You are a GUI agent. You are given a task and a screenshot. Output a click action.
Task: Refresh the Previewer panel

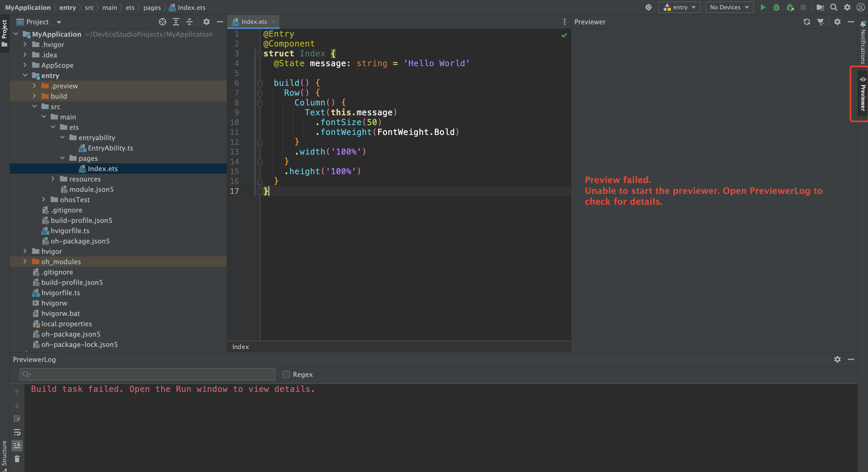tap(807, 22)
